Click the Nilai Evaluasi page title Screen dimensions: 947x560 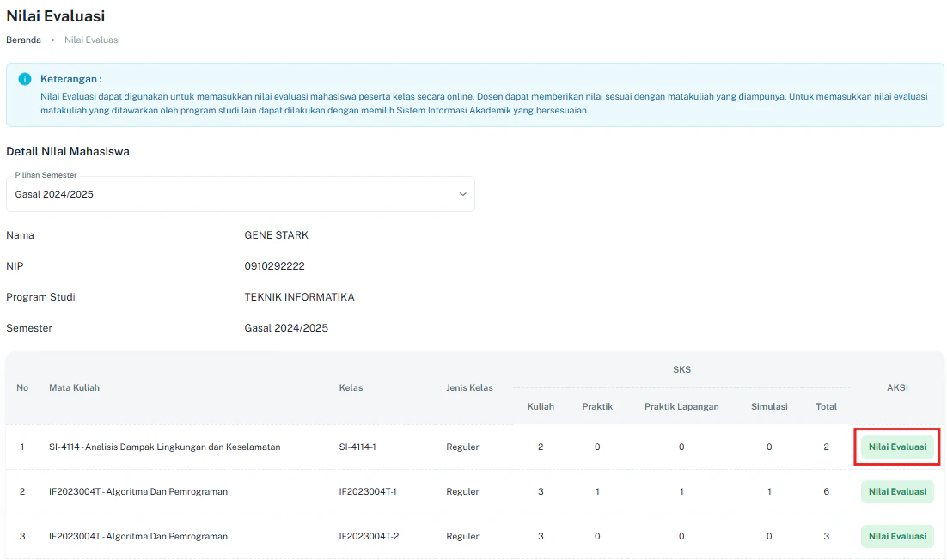[56, 16]
